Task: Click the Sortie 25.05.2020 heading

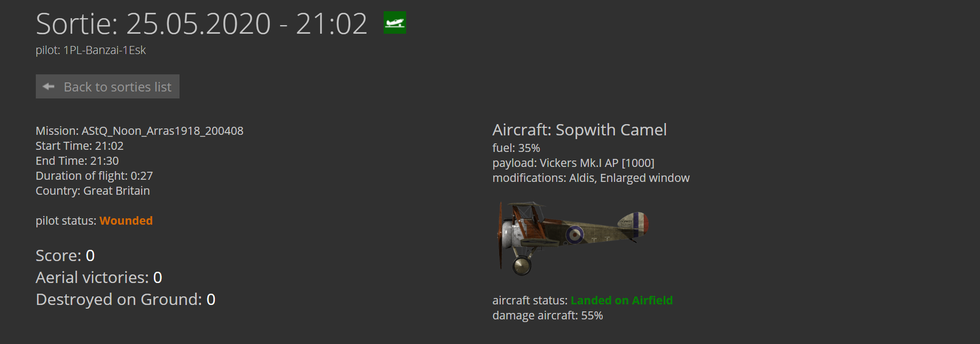Action: pyautogui.click(x=201, y=24)
